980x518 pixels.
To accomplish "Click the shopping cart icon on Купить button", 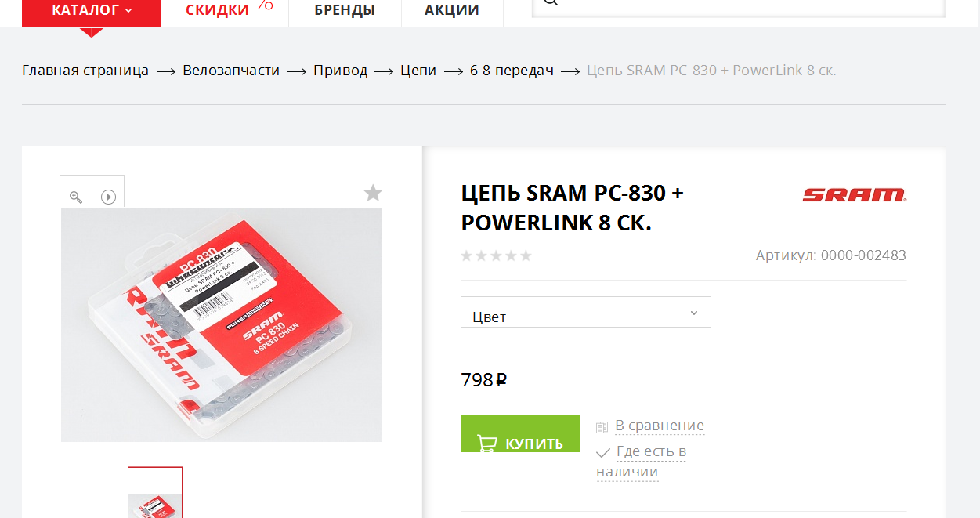I will pyautogui.click(x=487, y=443).
